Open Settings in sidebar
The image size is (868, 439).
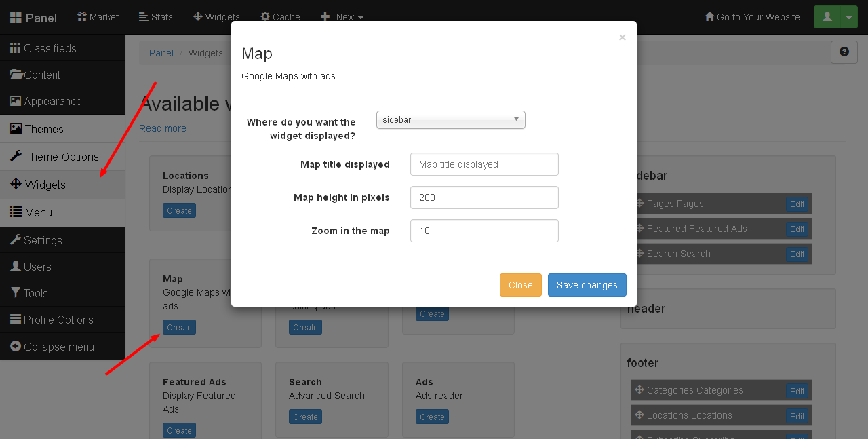62,240
